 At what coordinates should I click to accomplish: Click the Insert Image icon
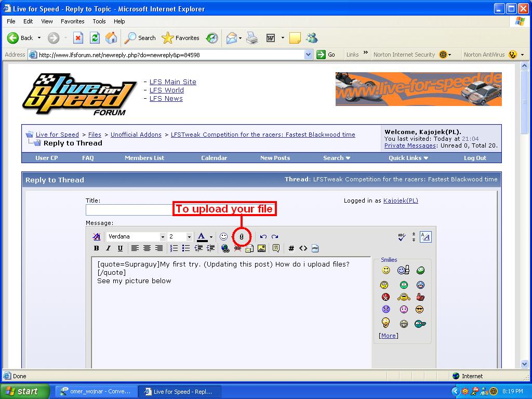point(262,248)
